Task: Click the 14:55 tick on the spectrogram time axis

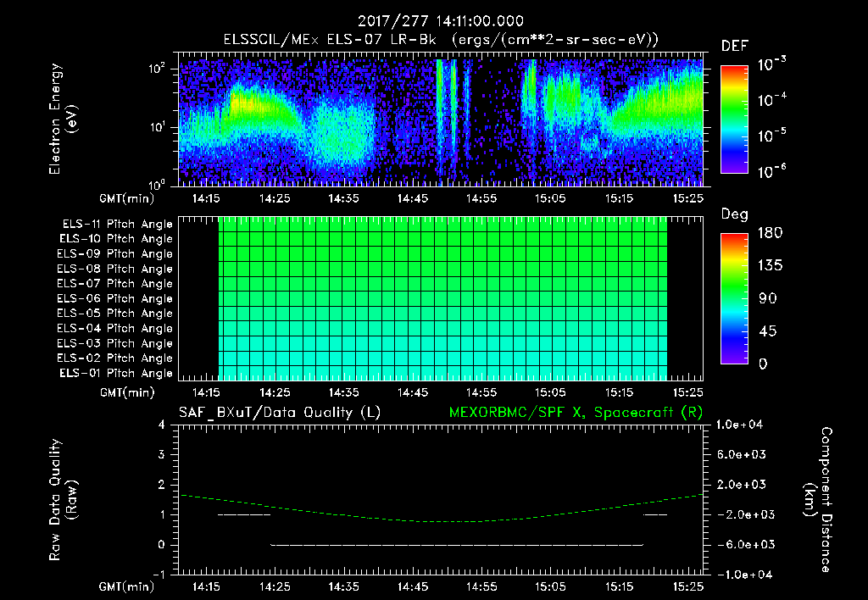Action: [x=481, y=198]
